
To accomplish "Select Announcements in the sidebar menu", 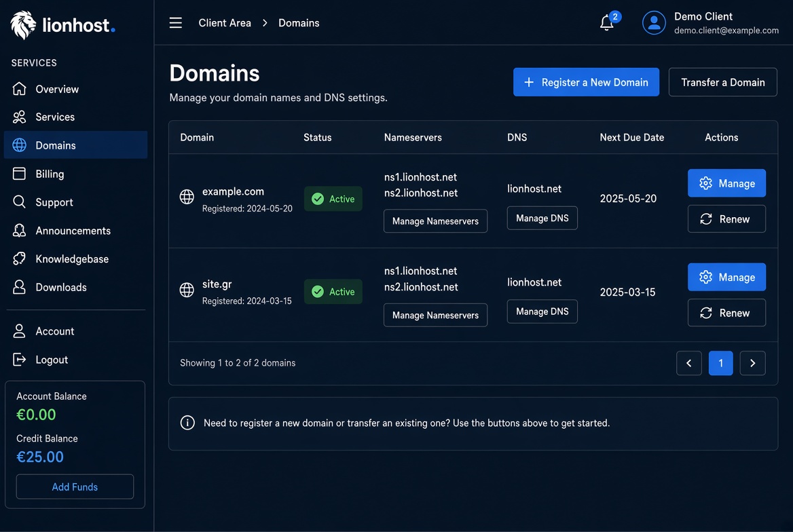I will point(76,230).
